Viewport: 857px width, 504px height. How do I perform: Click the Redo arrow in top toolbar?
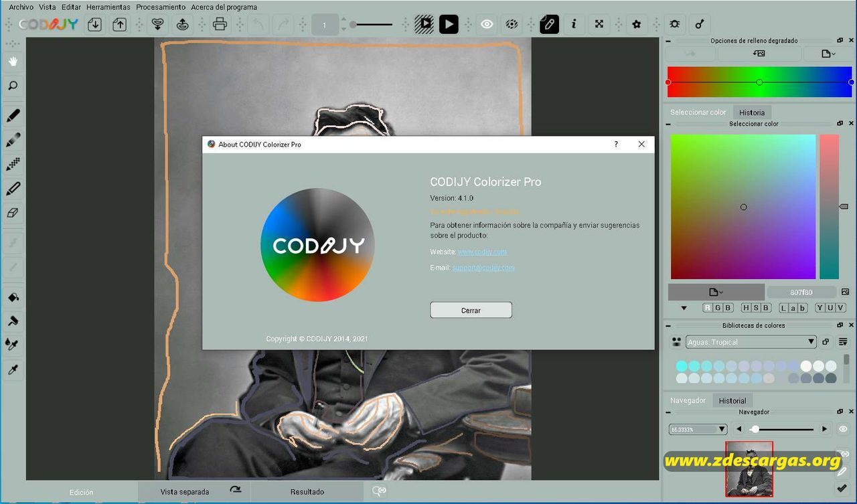click(x=283, y=25)
